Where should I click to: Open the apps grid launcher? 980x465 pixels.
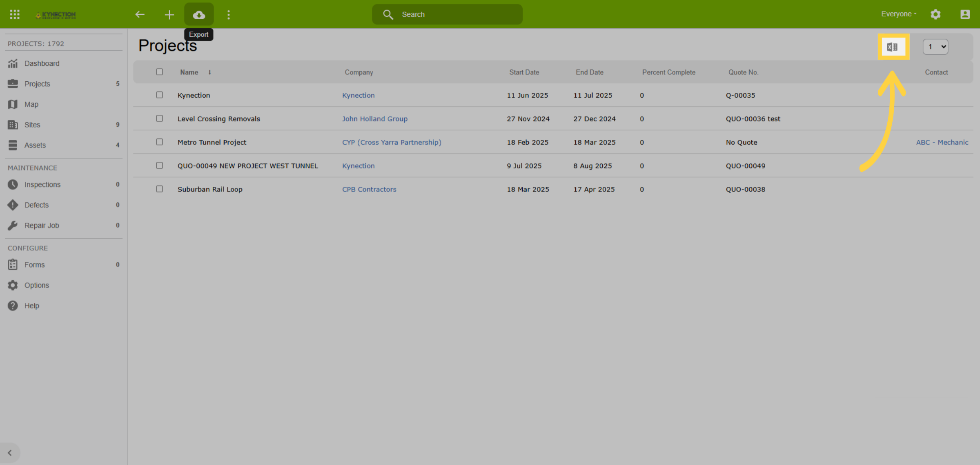pyautogui.click(x=15, y=14)
